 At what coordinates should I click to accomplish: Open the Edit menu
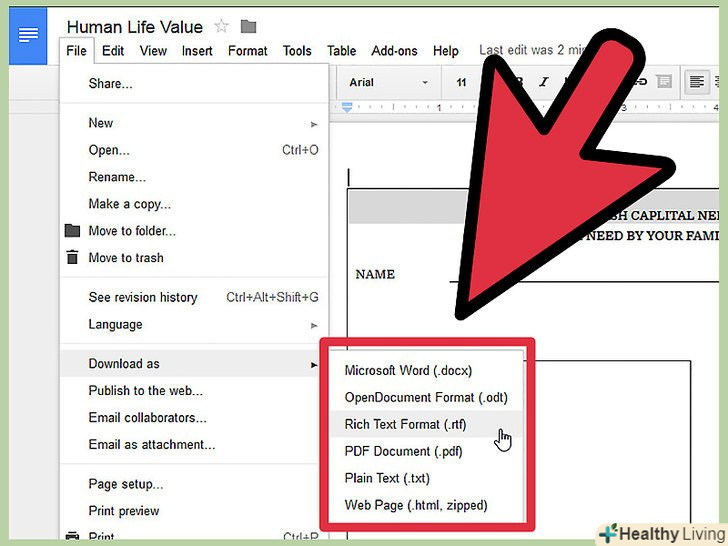pos(113,51)
